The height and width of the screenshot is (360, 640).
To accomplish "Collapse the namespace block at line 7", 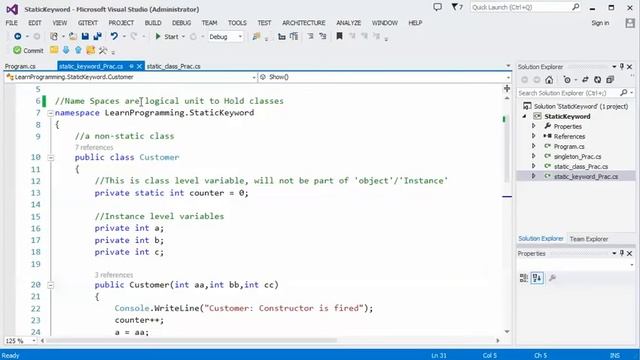I will (x=51, y=113).
